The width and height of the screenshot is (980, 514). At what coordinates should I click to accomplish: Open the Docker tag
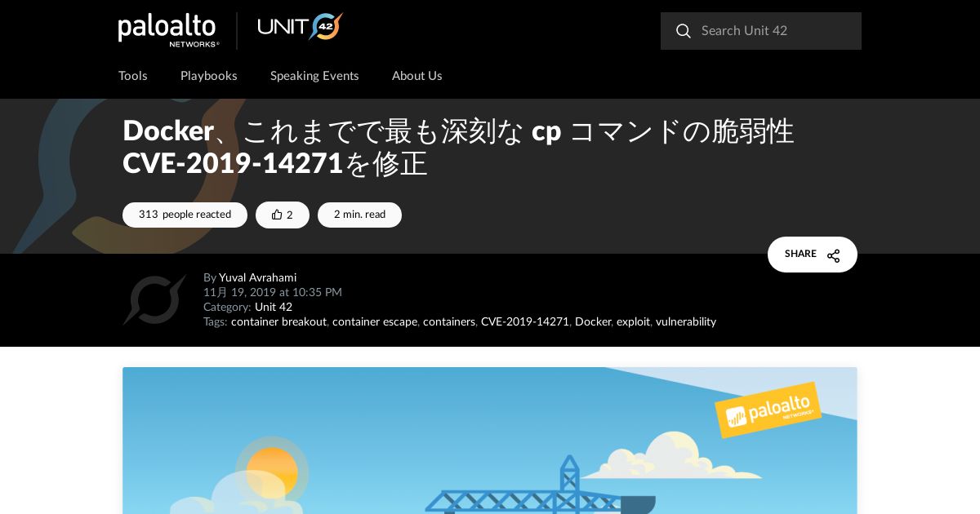593,322
